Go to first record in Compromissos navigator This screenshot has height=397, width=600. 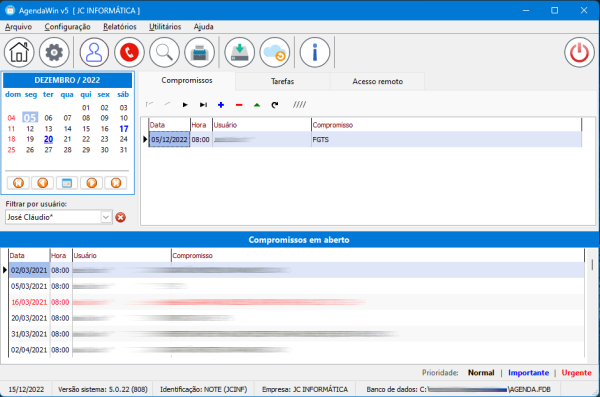(x=150, y=105)
